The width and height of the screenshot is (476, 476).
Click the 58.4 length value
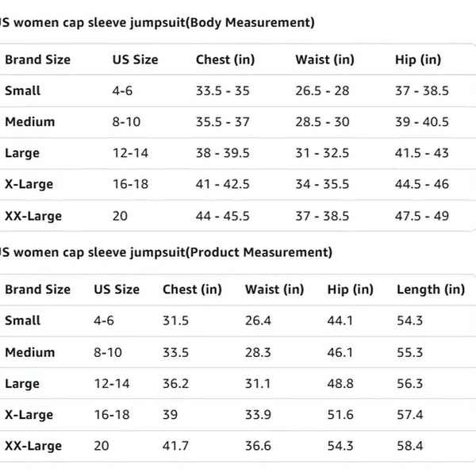410,446
